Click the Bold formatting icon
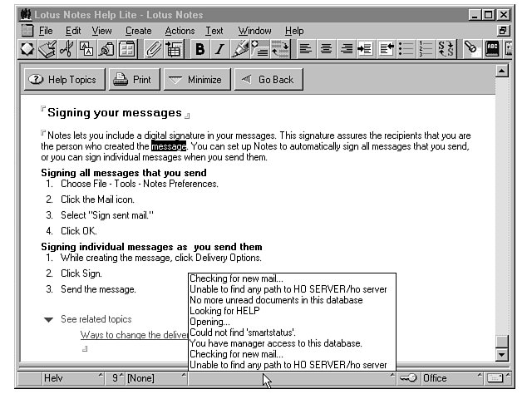 coord(200,49)
